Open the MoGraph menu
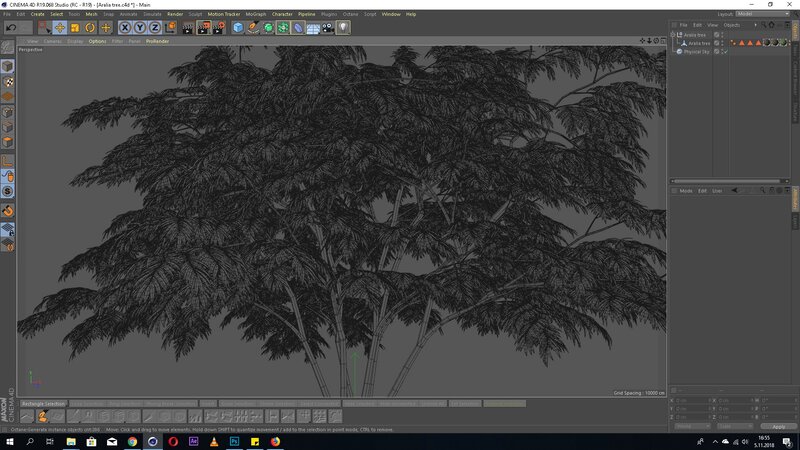This screenshot has height=450, width=800. [255, 14]
